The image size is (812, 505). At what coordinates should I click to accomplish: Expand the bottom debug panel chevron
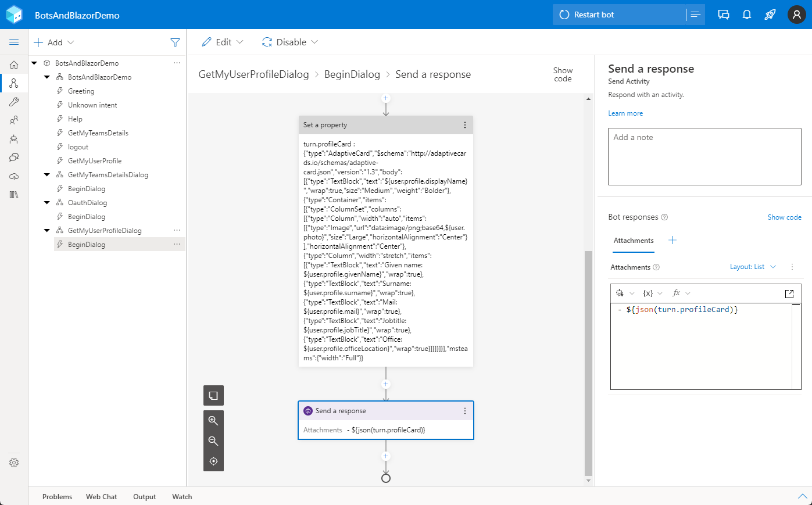tap(802, 496)
